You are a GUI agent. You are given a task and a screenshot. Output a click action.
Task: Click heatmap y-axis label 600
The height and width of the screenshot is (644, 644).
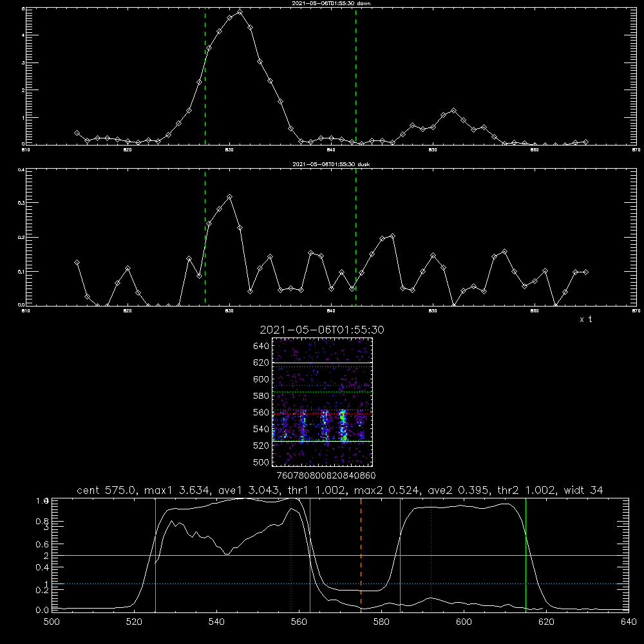click(x=261, y=379)
